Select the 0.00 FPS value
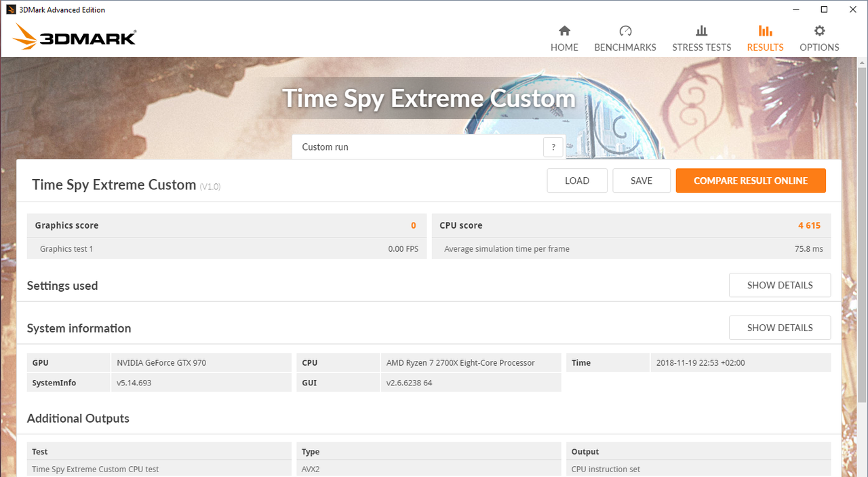 403,249
